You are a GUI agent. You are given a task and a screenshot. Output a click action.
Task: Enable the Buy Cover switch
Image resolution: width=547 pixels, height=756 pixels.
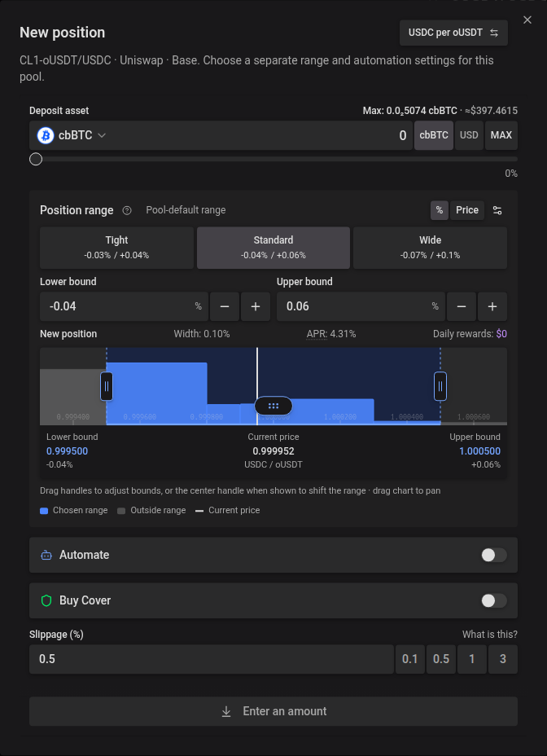coord(493,600)
